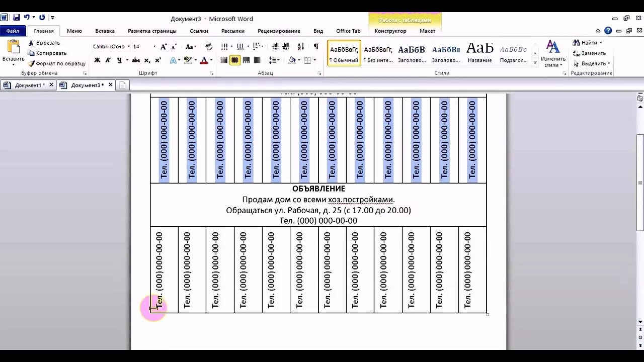
Task: Decrease font size with shrink font
Action: (x=174, y=47)
